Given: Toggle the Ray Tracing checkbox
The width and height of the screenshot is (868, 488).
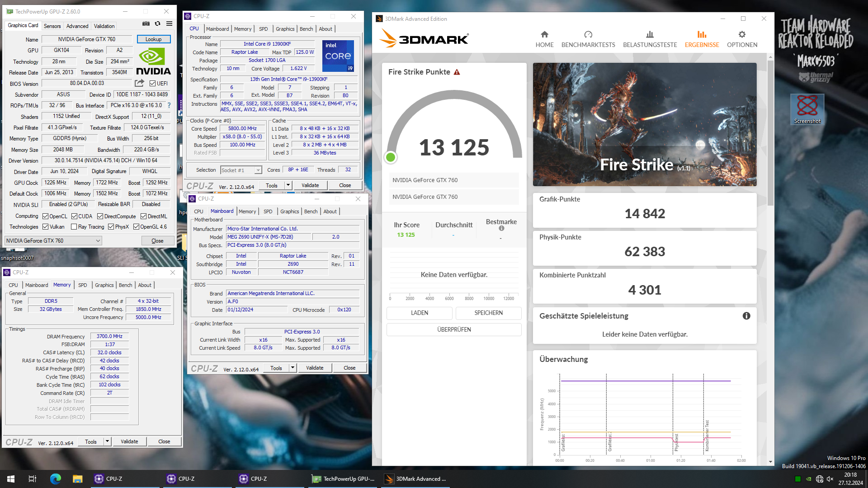Looking at the screenshot, I should point(74,227).
